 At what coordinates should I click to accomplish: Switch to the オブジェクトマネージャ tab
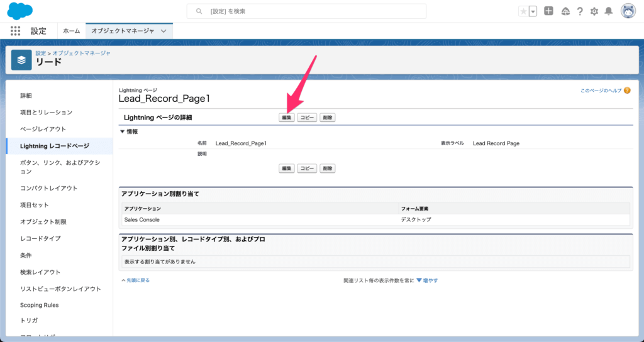123,31
